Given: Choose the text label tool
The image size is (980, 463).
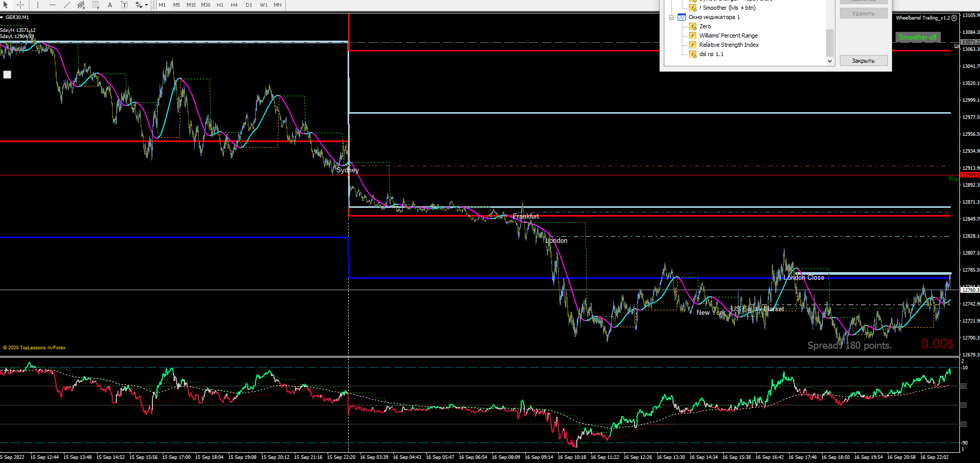Looking at the screenshot, I should coord(124,5).
